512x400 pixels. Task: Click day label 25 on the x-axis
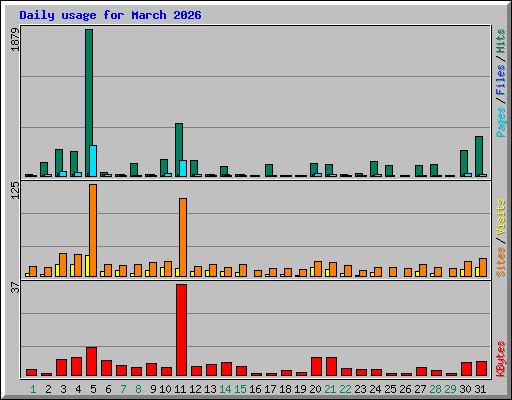[390, 389]
